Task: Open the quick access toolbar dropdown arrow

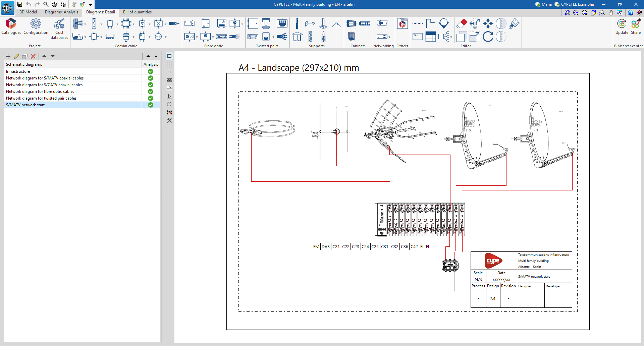Action: 91,4
